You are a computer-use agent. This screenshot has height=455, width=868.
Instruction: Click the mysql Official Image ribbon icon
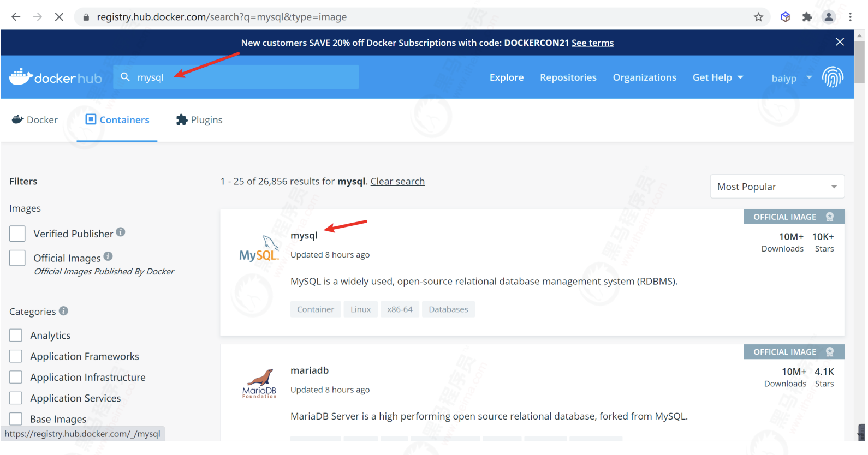(830, 217)
